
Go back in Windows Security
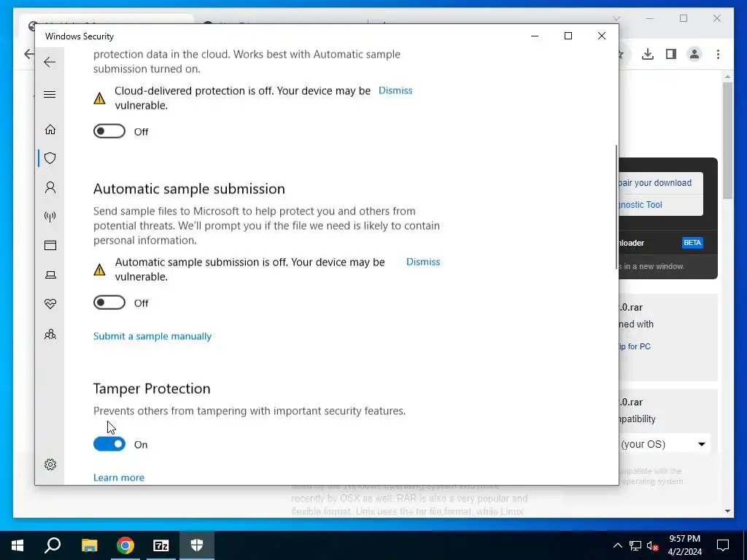click(x=50, y=62)
